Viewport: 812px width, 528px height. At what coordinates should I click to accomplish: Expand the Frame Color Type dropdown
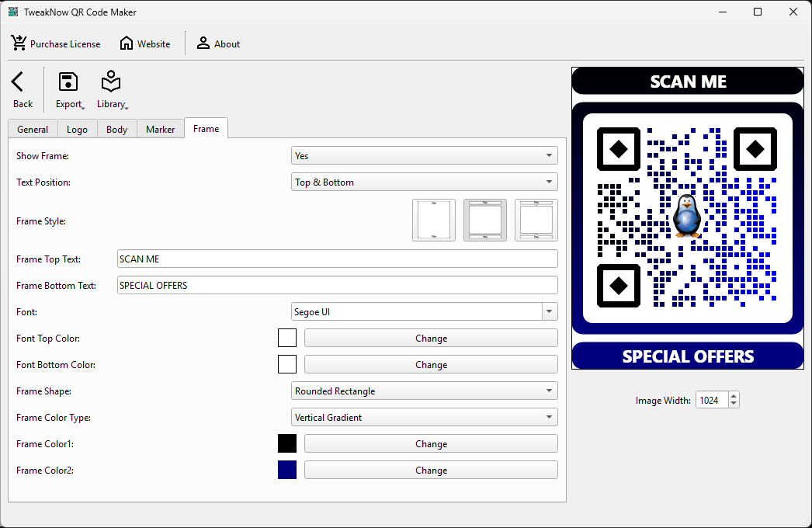(424, 417)
